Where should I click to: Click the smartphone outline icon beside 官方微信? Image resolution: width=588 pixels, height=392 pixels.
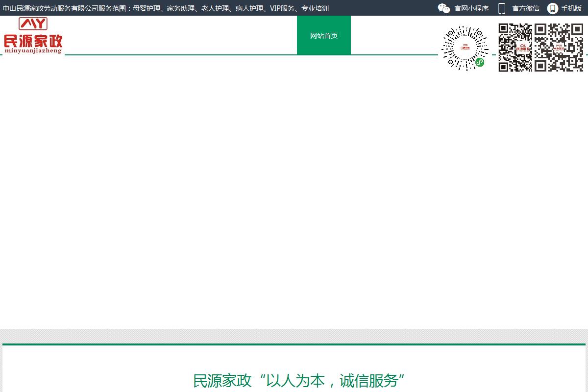502,8
